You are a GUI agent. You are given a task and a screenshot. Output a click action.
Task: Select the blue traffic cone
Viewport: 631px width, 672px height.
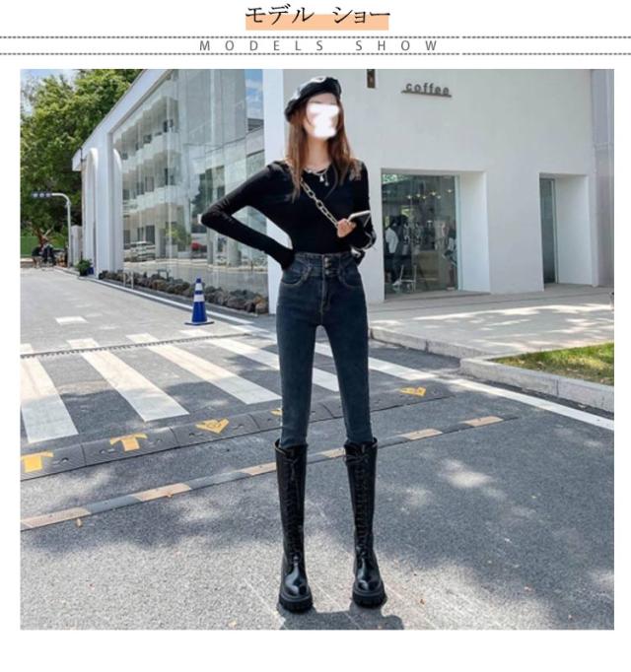tap(199, 302)
